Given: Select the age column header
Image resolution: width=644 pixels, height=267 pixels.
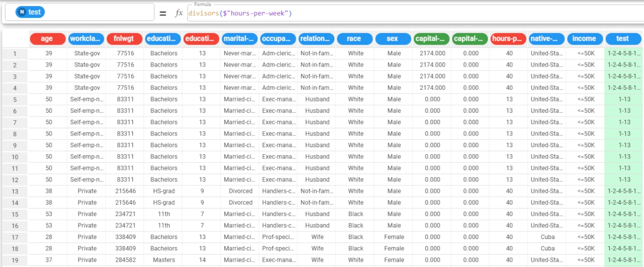Looking at the screenshot, I should [x=47, y=39].
